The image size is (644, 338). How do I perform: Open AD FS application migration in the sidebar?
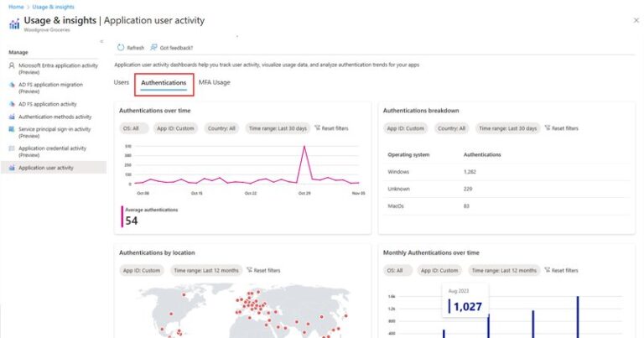click(51, 88)
